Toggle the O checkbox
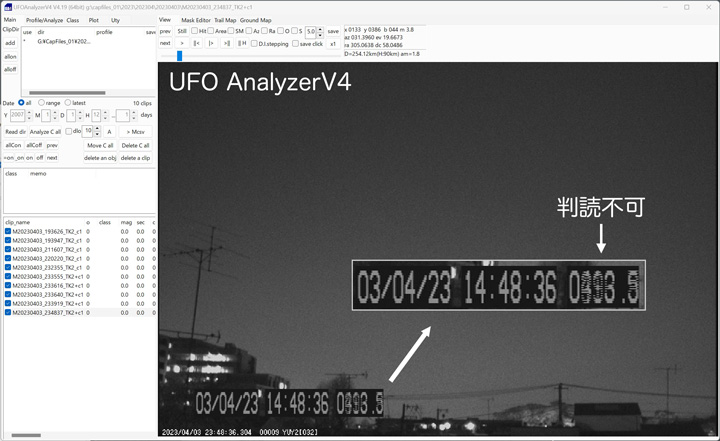This screenshot has height=441, width=720. [280, 31]
